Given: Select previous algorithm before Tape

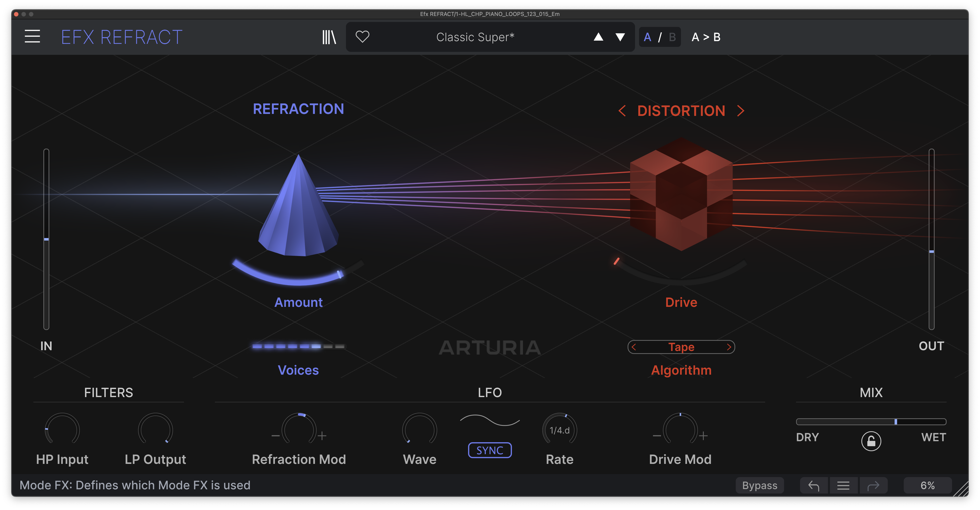Looking at the screenshot, I should click(x=633, y=347).
